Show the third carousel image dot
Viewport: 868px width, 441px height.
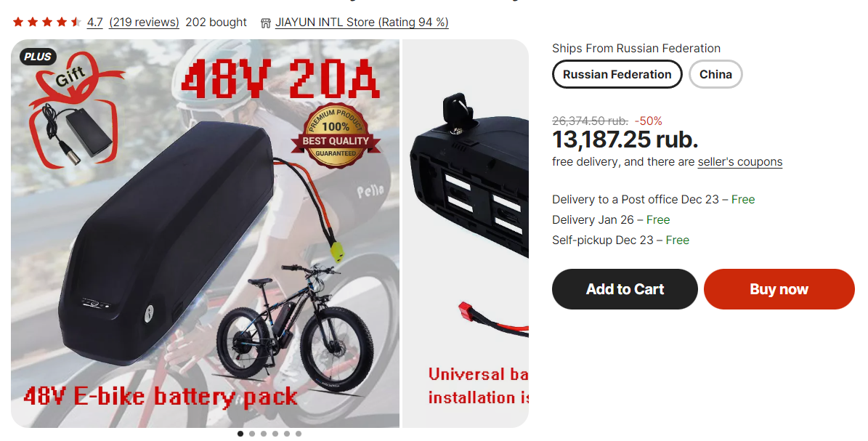(264, 434)
